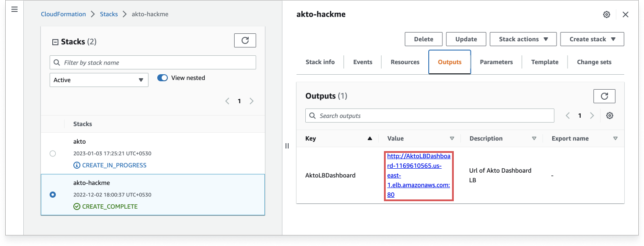Click the split panel resize handle
This screenshot has height=246, width=644.
coord(287,146)
